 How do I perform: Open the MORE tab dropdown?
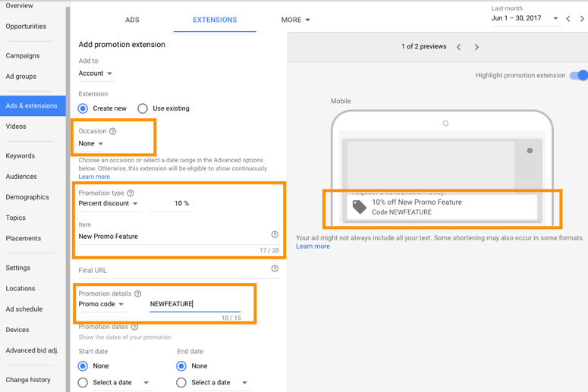pos(295,20)
